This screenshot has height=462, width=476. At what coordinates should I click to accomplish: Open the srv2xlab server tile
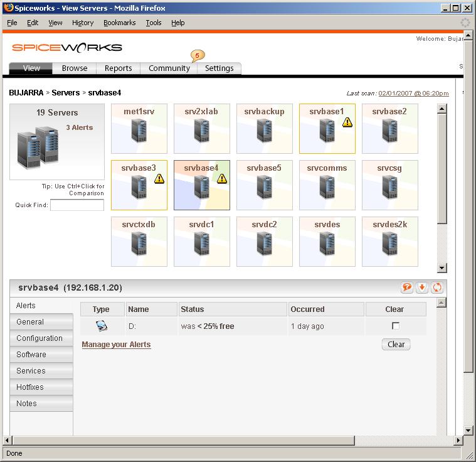click(x=201, y=129)
